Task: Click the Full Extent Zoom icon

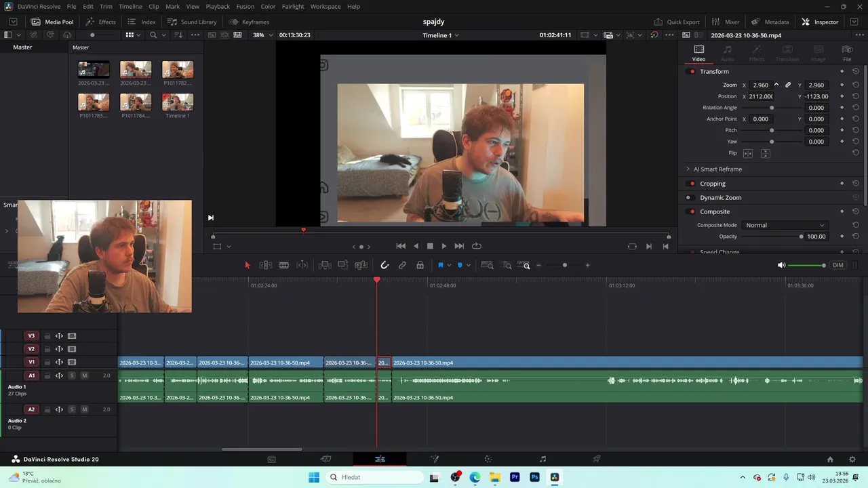Action: click(487, 265)
